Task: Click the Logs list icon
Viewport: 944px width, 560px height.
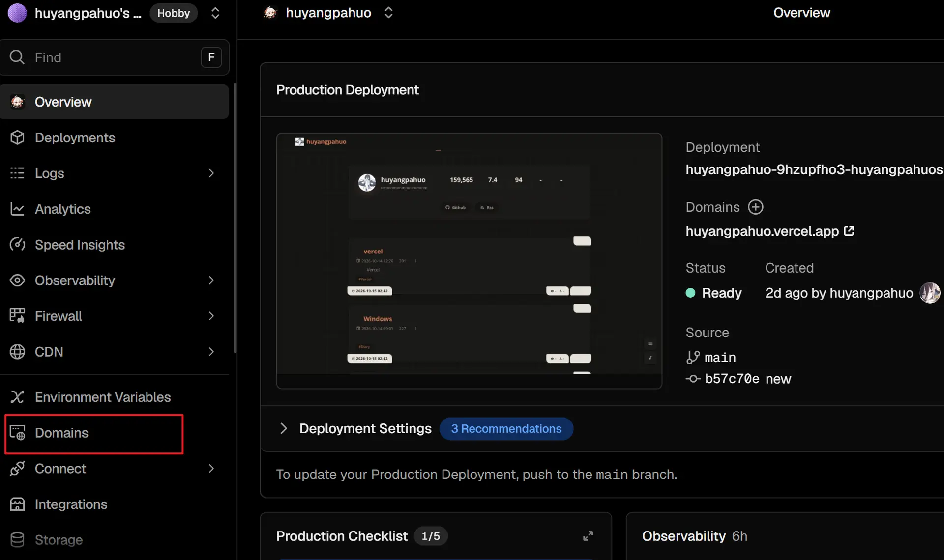Action: [x=17, y=173]
